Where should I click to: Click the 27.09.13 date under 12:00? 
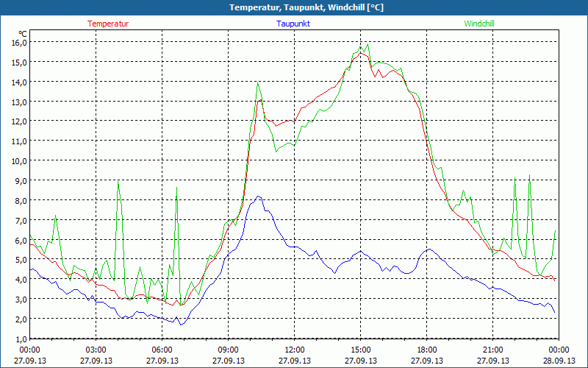295,361
